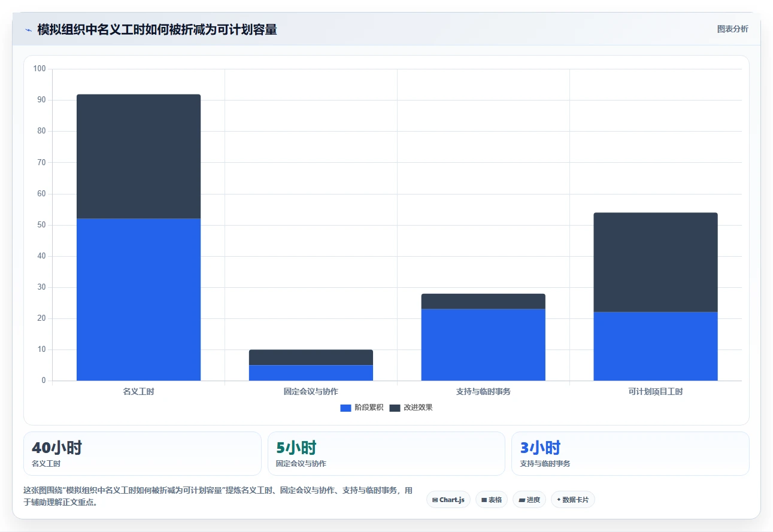Click the description paragraph below the cards
This screenshot has width=773, height=532.
218,496
